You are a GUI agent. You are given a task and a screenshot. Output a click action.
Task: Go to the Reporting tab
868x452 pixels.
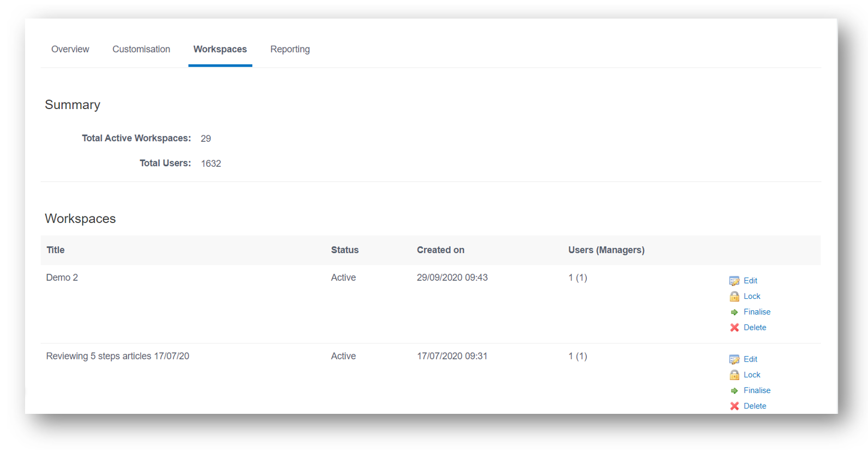tap(290, 49)
